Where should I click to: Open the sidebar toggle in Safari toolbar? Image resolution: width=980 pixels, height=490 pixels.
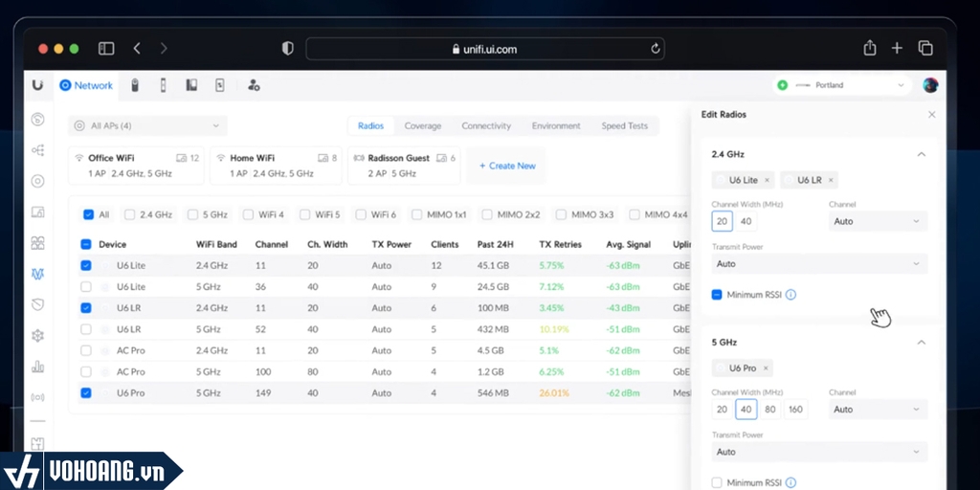(106, 49)
